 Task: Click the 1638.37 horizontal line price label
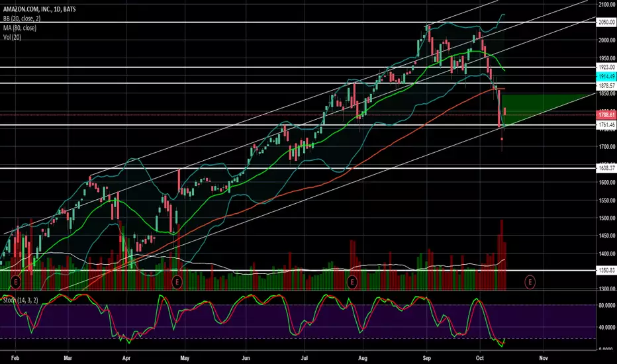tap(606, 168)
